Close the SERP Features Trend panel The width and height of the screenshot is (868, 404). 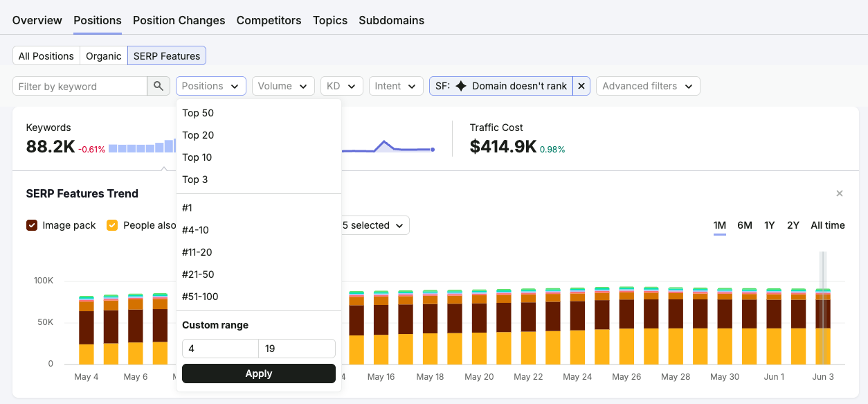pos(840,193)
